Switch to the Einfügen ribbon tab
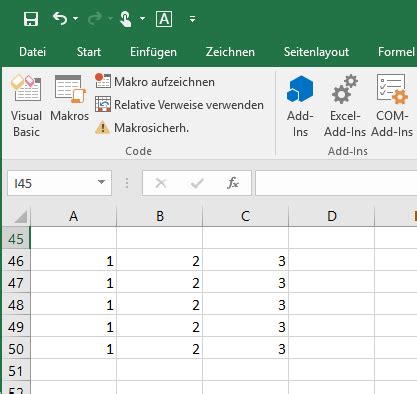 pos(153,52)
